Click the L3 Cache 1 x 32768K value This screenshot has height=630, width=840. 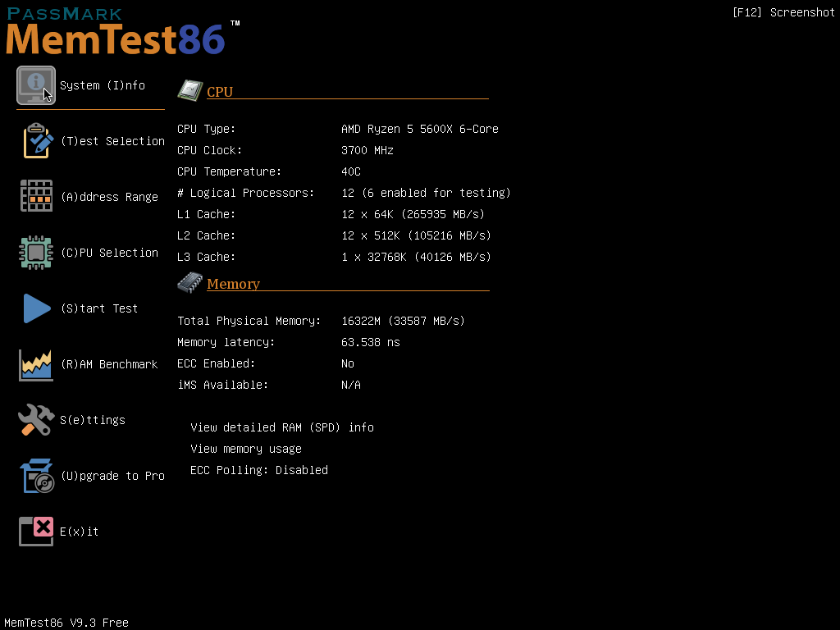(416, 257)
